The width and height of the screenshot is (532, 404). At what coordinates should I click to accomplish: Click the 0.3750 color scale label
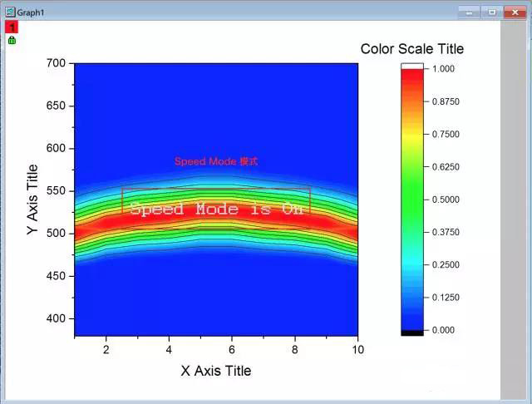point(446,233)
